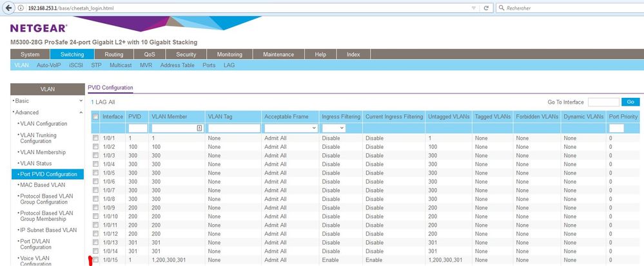Click the search magnifier icon in Rechercher box

[x=501, y=7]
